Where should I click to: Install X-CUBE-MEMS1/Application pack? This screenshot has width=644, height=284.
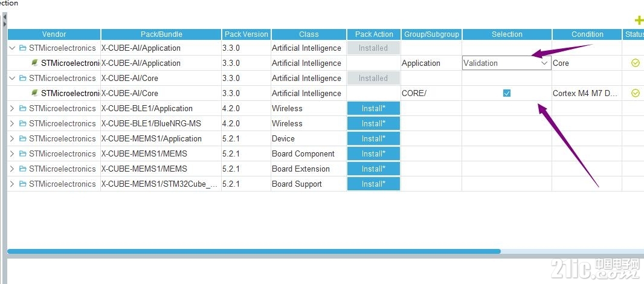[x=373, y=138]
